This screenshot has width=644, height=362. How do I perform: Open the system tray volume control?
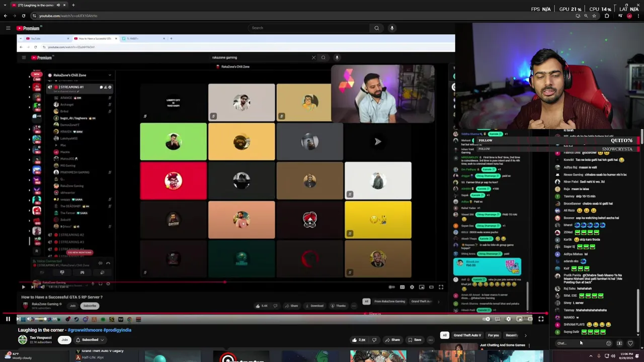click(x=612, y=356)
